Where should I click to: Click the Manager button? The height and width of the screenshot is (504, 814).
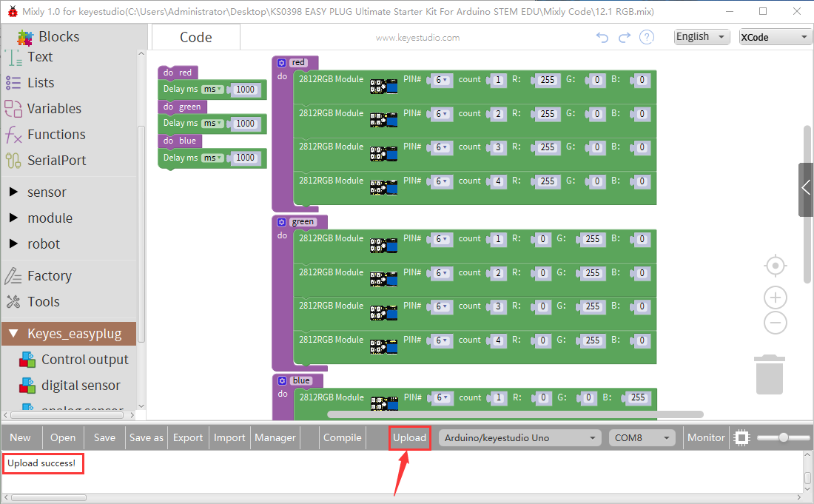275,437
